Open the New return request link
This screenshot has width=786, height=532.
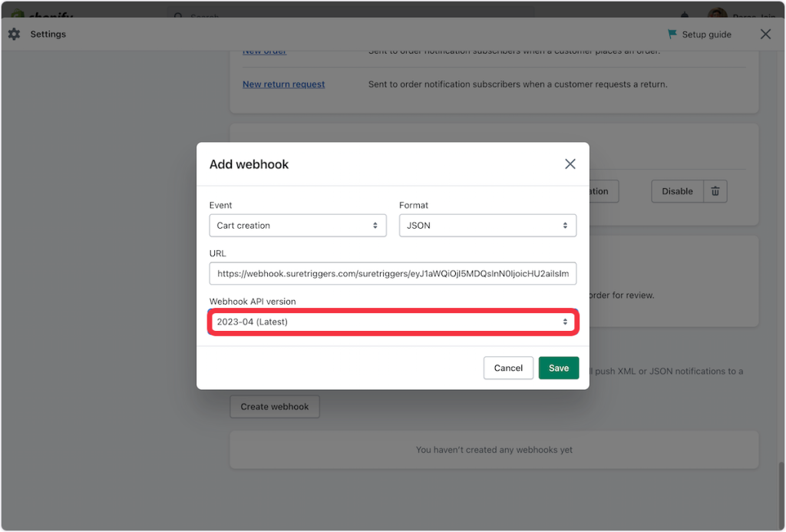(x=283, y=84)
